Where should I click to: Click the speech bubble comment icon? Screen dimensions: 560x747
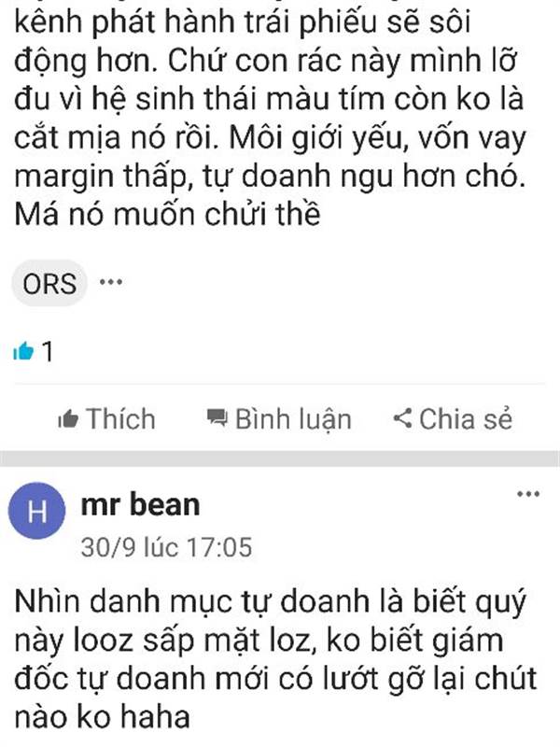click(x=217, y=417)
